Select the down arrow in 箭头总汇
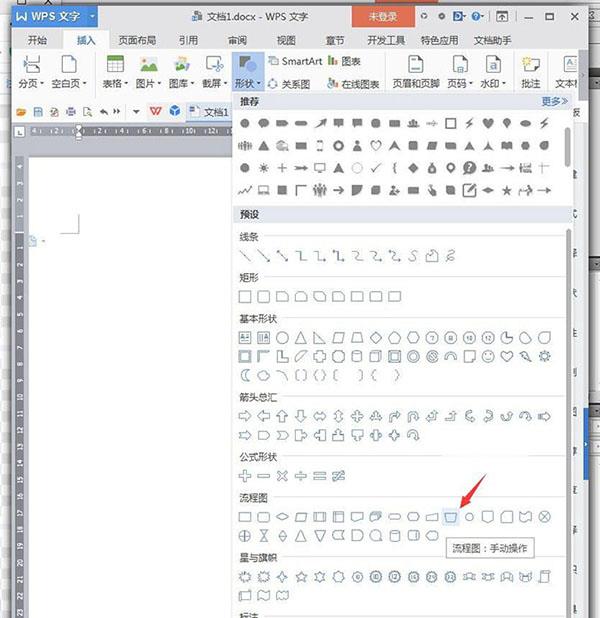The image size is (600, 618). 301,416
